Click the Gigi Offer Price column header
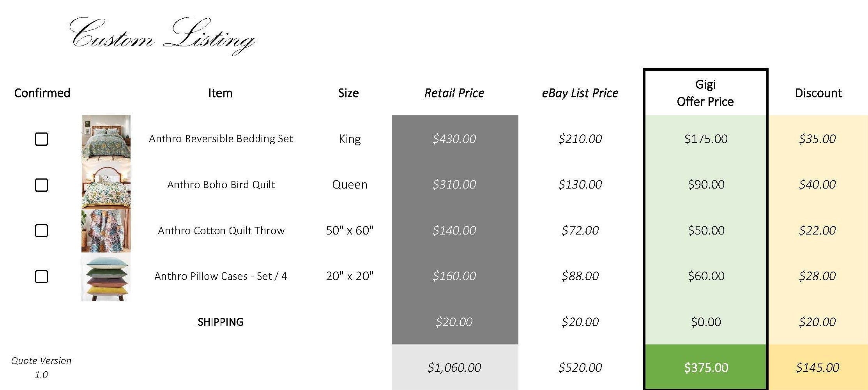 (705, 93)
